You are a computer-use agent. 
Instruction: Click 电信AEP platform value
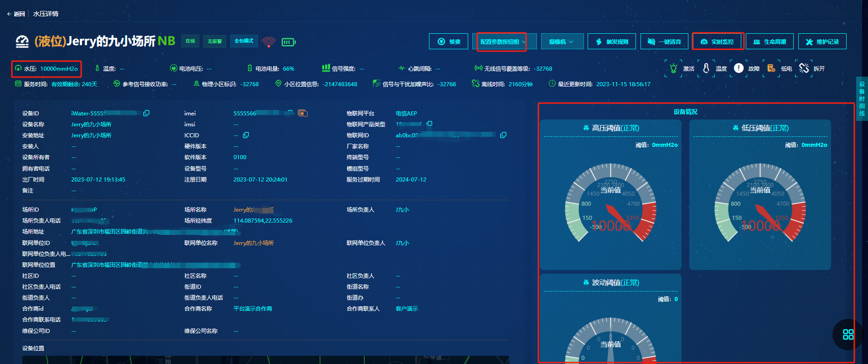click(406, 113)
